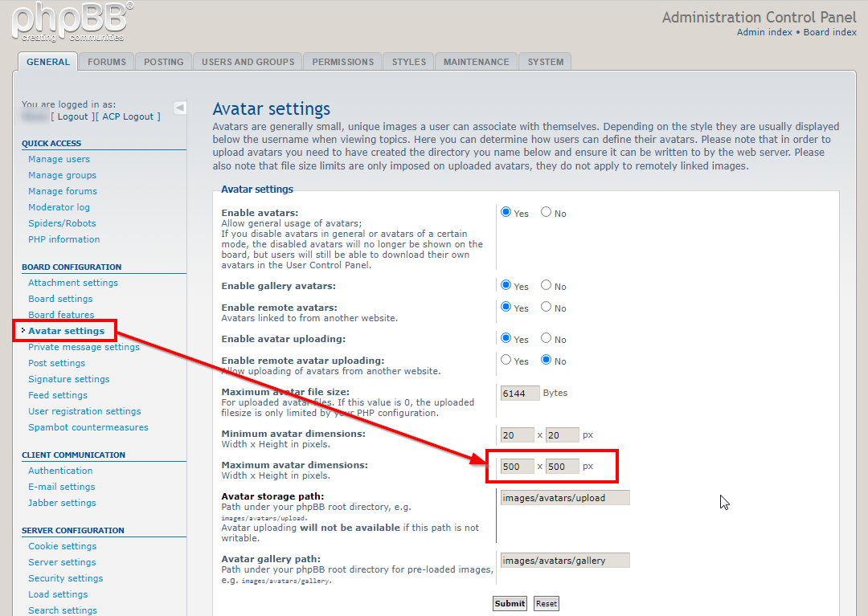868x616 pixels.
Task: Focus the minimum avatar width field
Action: coord(517,435)
